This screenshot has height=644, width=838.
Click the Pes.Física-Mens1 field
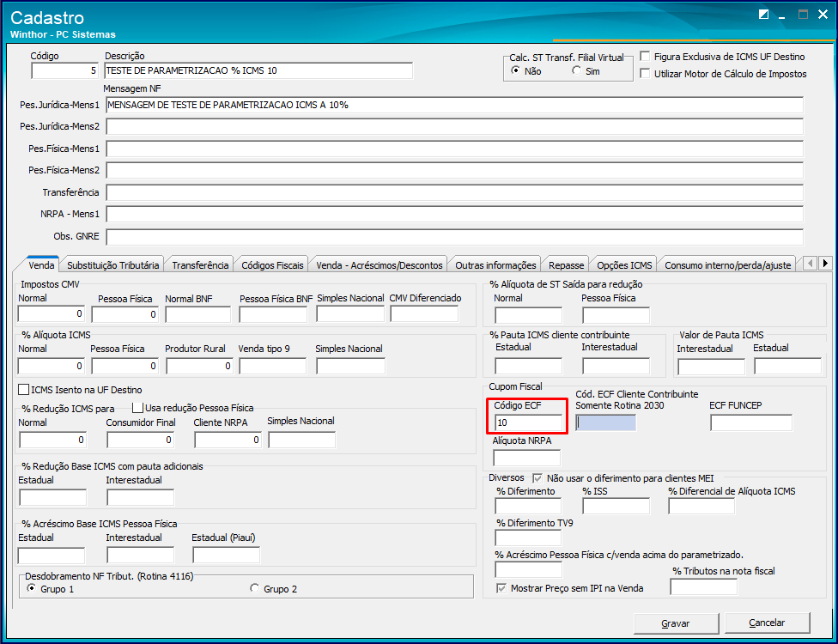454,149
